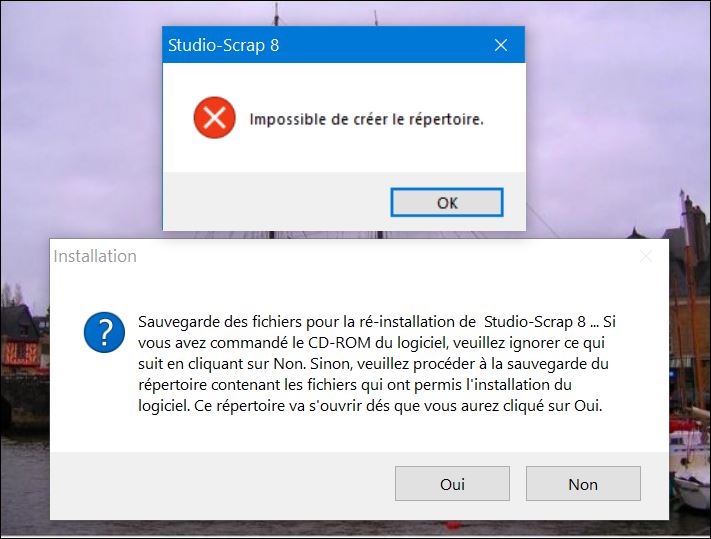Viewport: 711px width, 539px height.
Task: Click the Oui button
Action: tap(452, 484)
